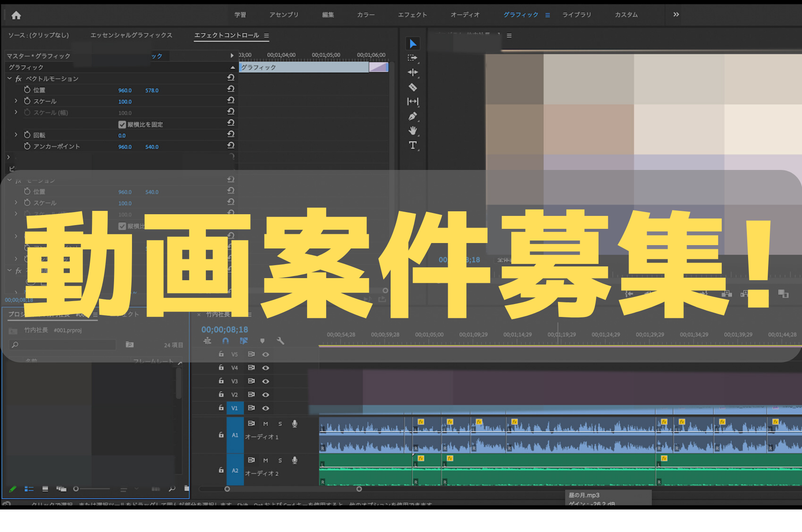Lock track V1 with padlock
Screen dimensions: 802x532
point(221,408)
